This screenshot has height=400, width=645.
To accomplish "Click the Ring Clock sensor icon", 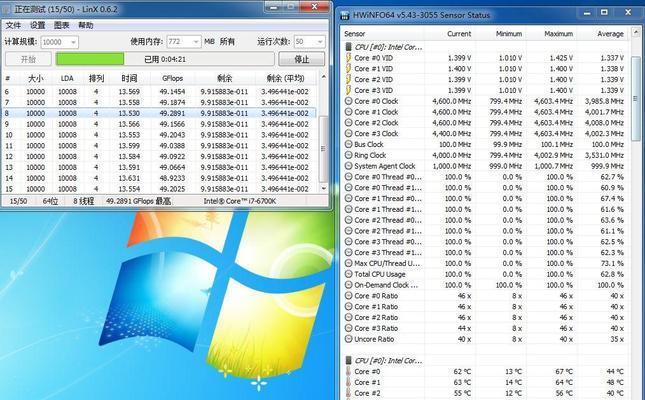I will [x=348, y=155].
